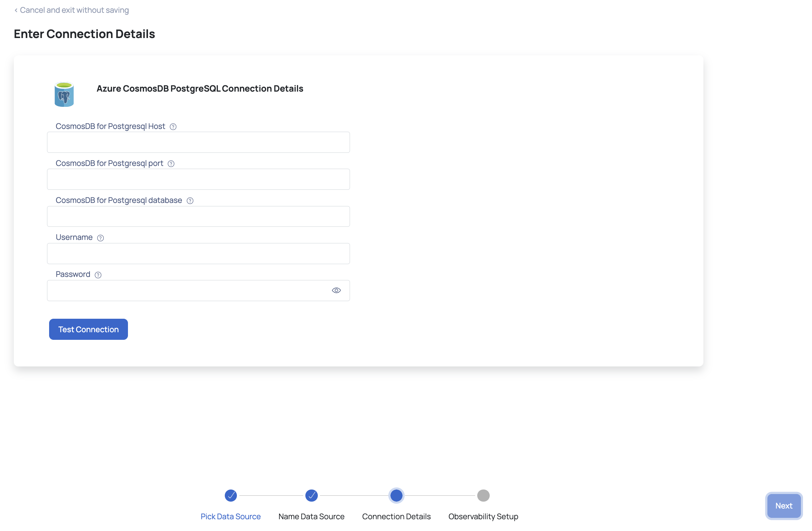
Task: Click the Host field help icon
Action: (173, 127)
